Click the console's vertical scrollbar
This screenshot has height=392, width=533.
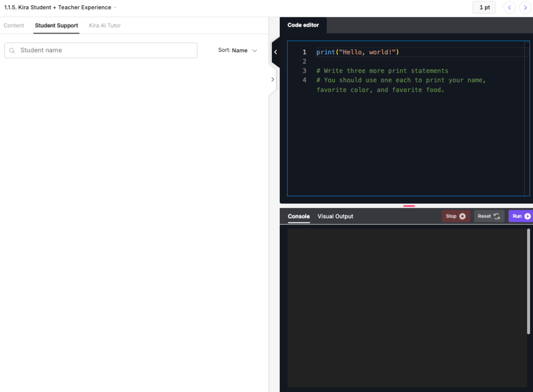(x=529, y=281)
